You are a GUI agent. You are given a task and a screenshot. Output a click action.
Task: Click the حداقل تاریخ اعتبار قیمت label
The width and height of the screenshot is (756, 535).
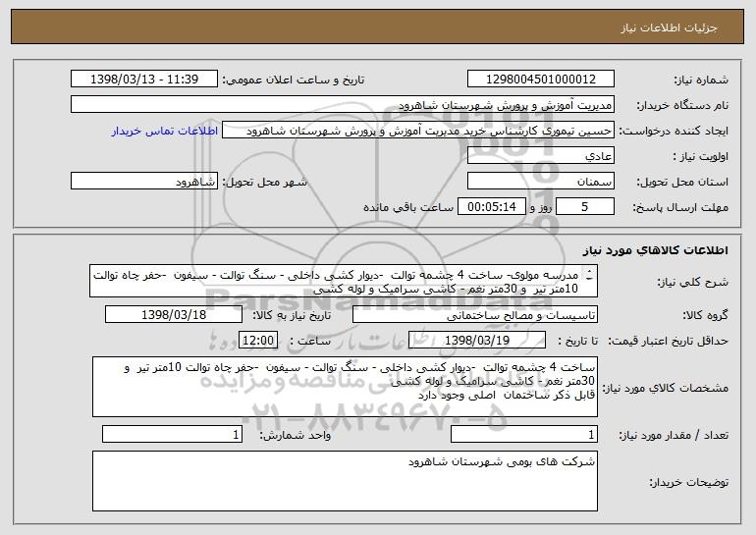pyautogui.click(x=668, y=341)
